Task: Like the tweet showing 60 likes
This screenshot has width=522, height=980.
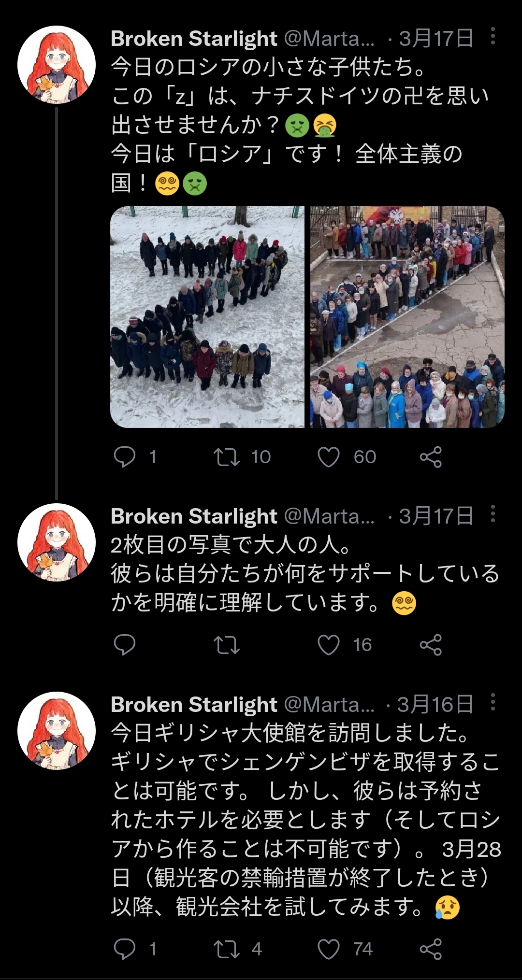Action: coord(329,456)
